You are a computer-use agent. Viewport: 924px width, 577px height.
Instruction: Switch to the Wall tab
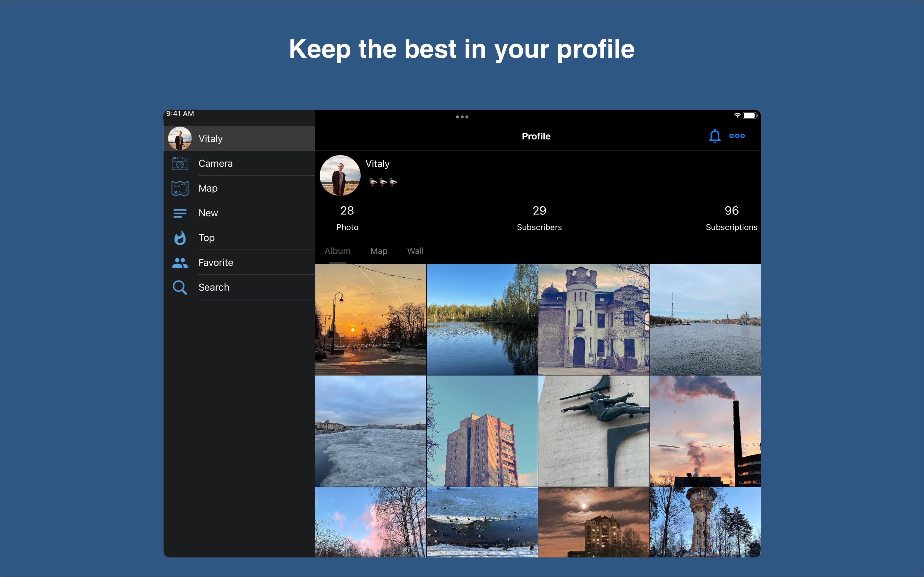[415, 251]
